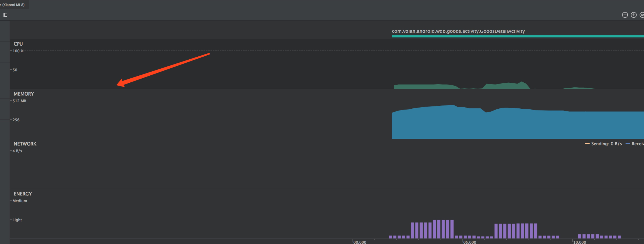The width and height of the screenshot is (644, 244).
Task: Click the 100 % CPU axis label
Action: 18,51
